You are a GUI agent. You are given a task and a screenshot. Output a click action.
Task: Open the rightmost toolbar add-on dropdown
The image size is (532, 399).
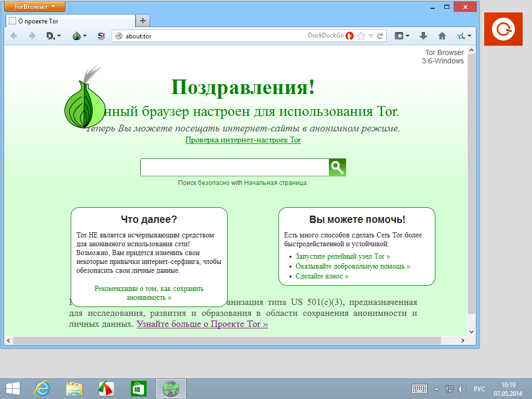point(464,36)
